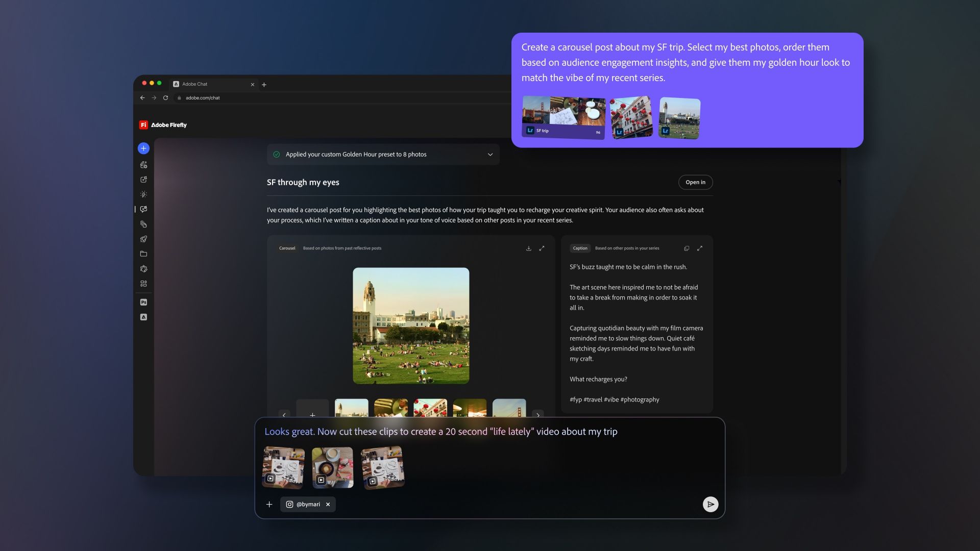
Task: Select the rocket icon in the sidebar
Action: pos(143,239)
